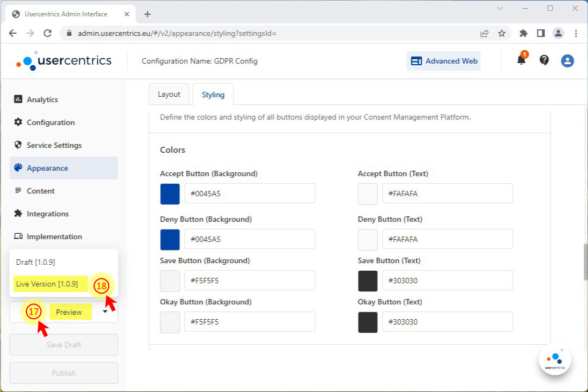Click the Analytics chart icon in sidebar

18,99
